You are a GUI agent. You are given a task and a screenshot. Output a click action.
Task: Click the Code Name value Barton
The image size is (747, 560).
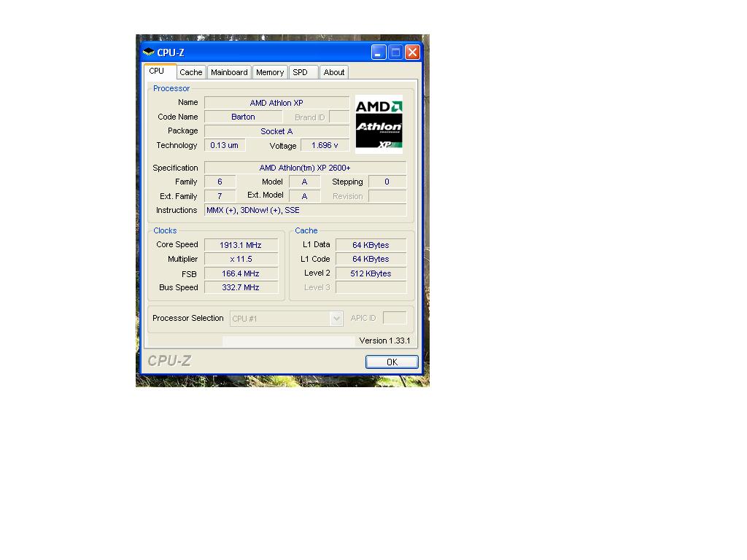point(243,117)
